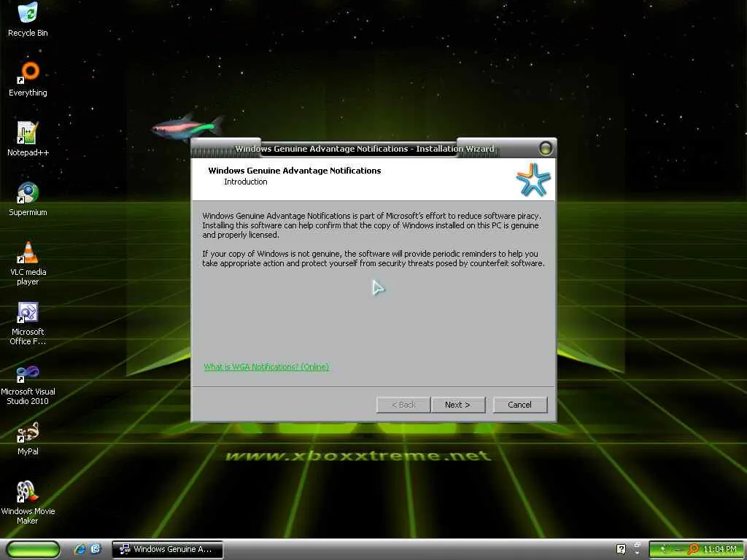
Task: Click the green Start button
Action: coord(34,549)
